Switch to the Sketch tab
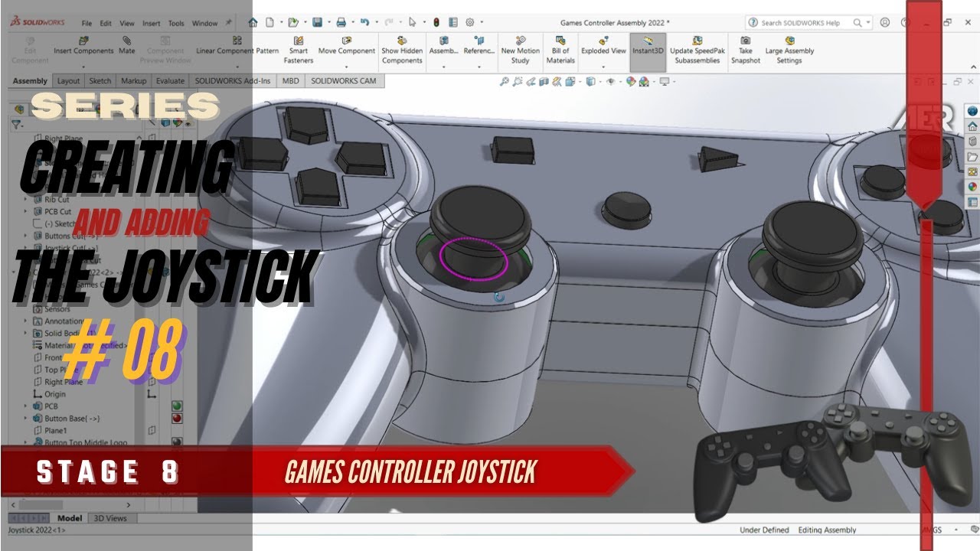This screenshot has width=980, height=551. coord(100,81)
